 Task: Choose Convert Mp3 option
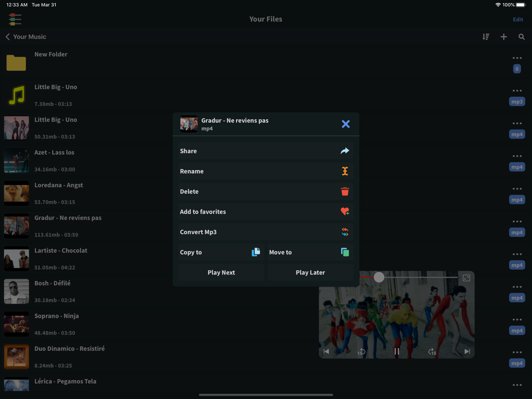(x=265, y=232)
